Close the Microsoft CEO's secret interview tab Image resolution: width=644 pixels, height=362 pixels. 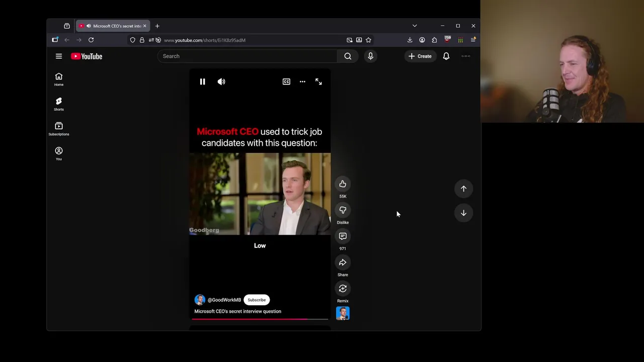click(x=144, y=26)
